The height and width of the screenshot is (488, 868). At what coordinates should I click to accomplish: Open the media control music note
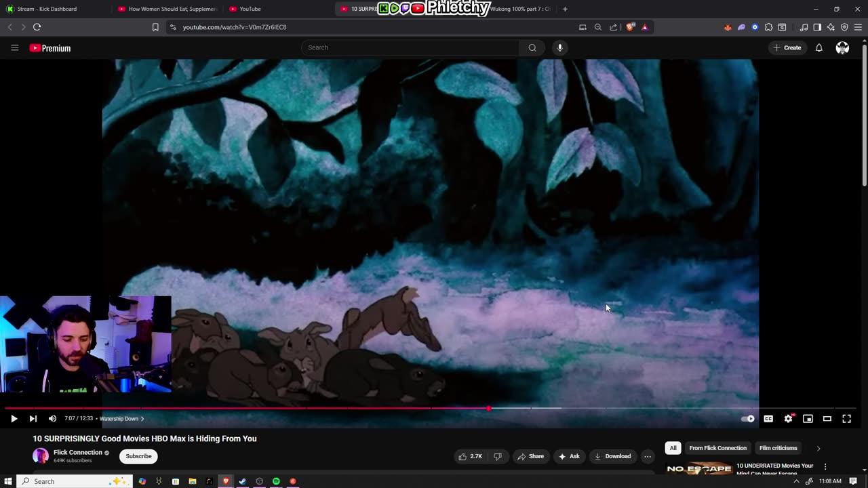coord(804,27)
